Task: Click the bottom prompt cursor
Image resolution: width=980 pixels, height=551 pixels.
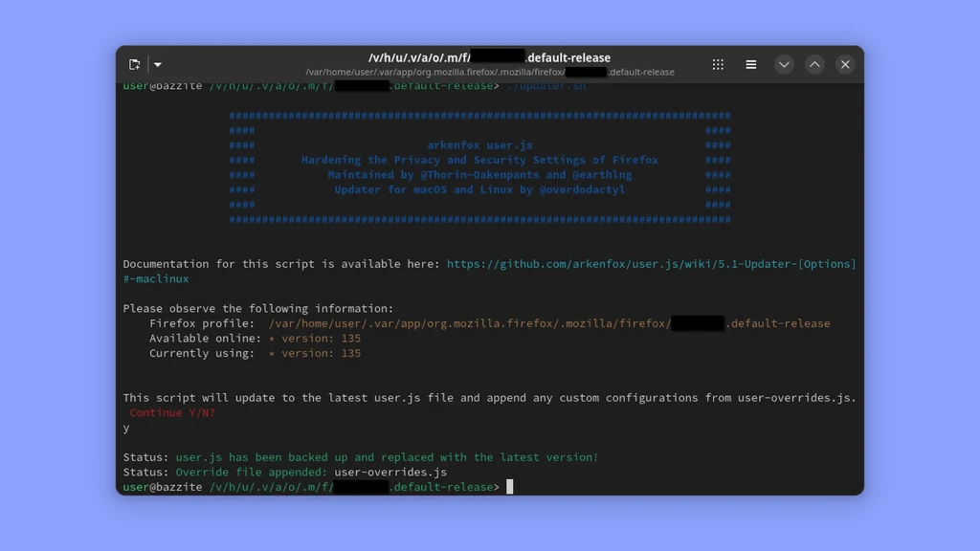Action: coord(509,487)
